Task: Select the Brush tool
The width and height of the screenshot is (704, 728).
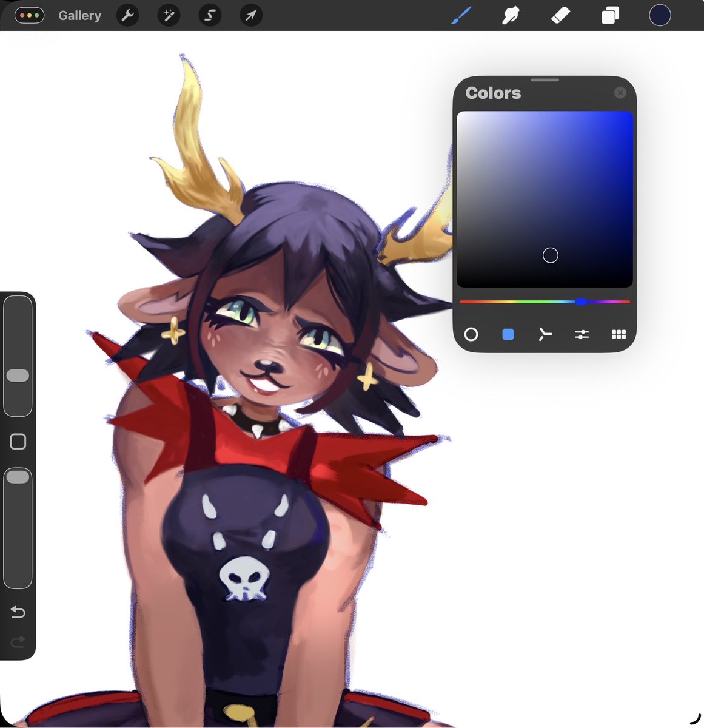Action: click(461, 16)
